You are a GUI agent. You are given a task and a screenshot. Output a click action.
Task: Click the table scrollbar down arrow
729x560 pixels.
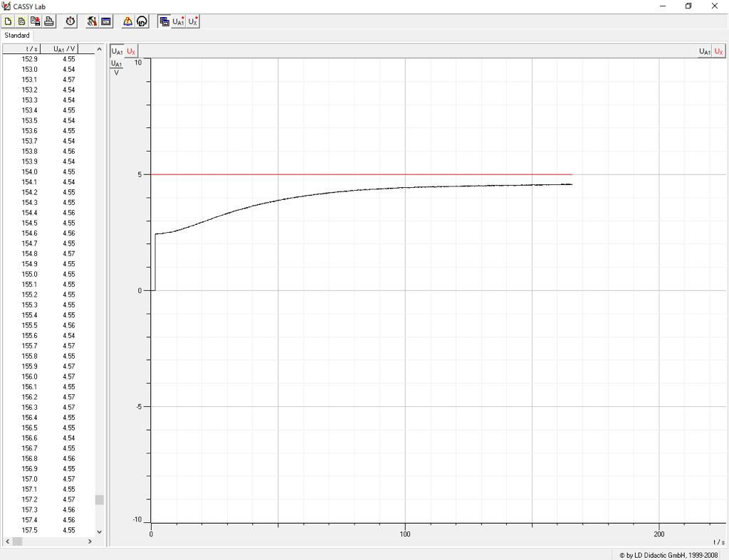coord(100,532)
